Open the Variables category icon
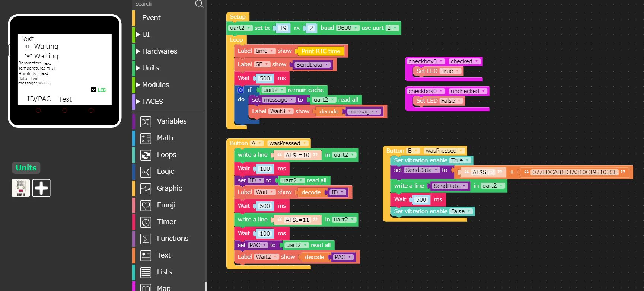Screen dimensions: 644x291 pos(146,121)
